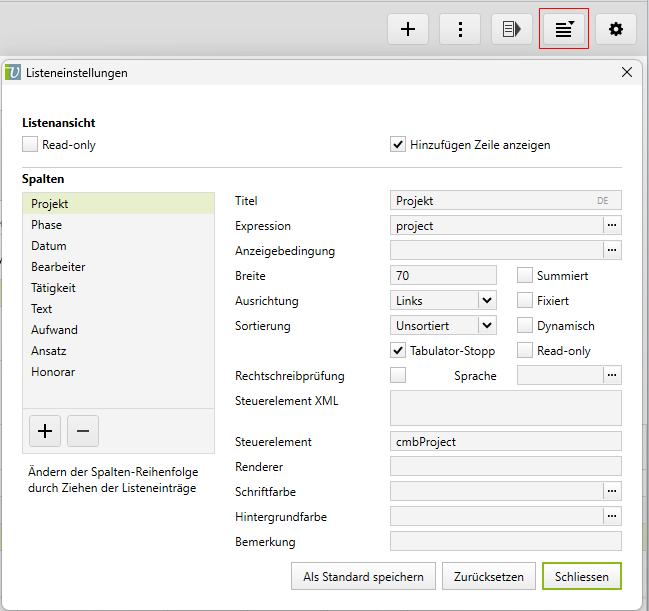The width and height of the screenshot is (649, 611).
Task: Uncheck Hinzufügen Zeile anzeigen
Action: click(398, 145)
